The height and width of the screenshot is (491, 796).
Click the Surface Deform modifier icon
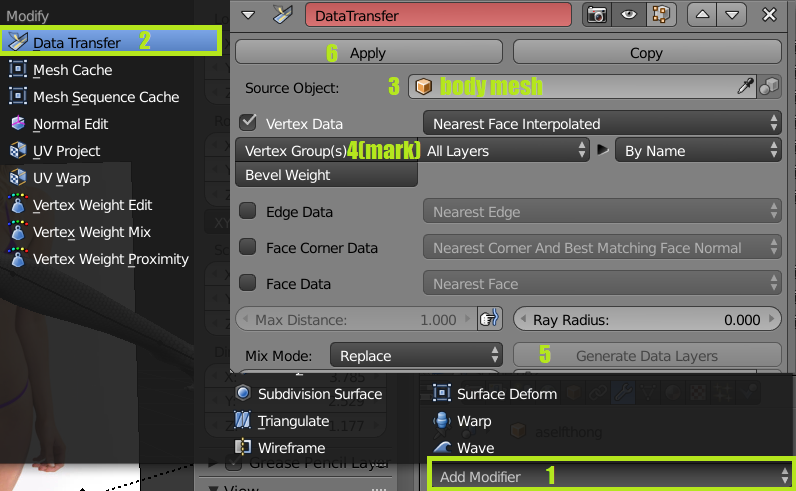[x=442, y=393]
